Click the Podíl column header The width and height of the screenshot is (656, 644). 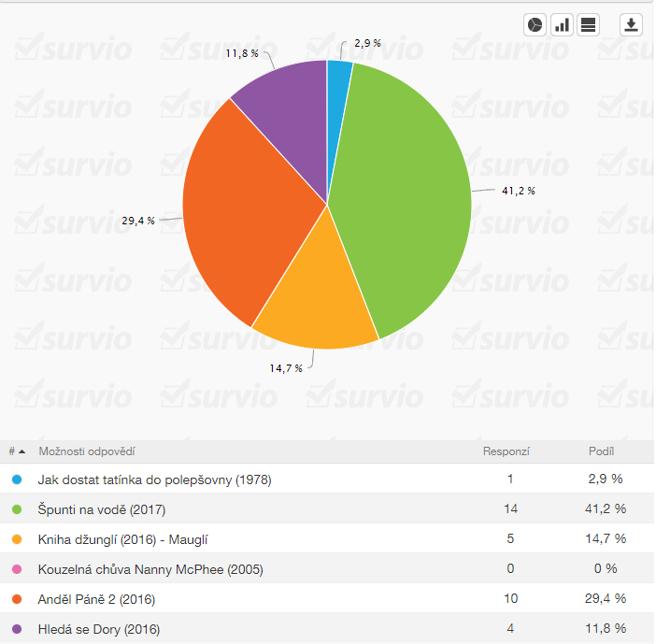tap(601, 451)
